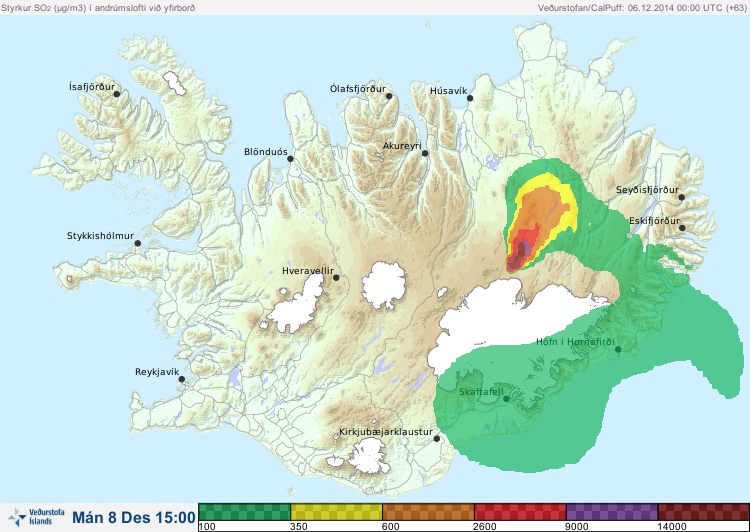
Task: Click the Mán 8 Des 15:00 timestamp
Action: coord(134,517)
